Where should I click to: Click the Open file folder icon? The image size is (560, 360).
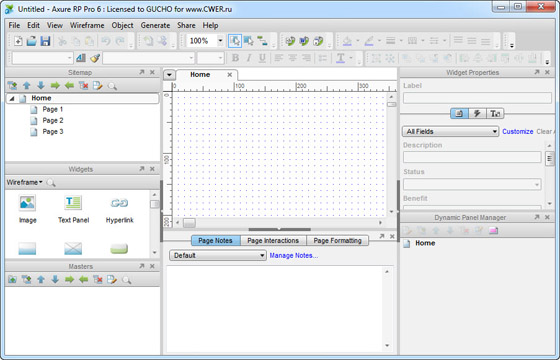tap(31, 41)
